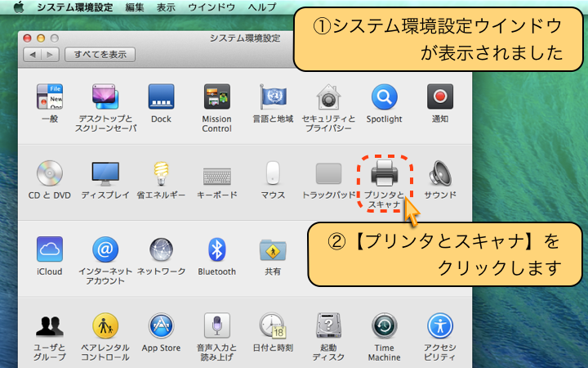Viewport: 588px width, 368px height.
Task: Open セキュリティとプライバシー preferences
Action: (328, 96)
